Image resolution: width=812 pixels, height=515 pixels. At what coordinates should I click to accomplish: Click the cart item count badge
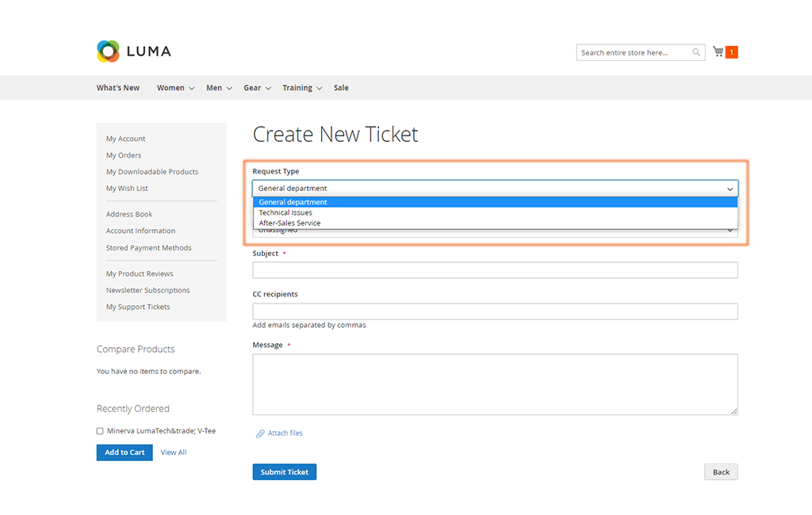[732, 52]
